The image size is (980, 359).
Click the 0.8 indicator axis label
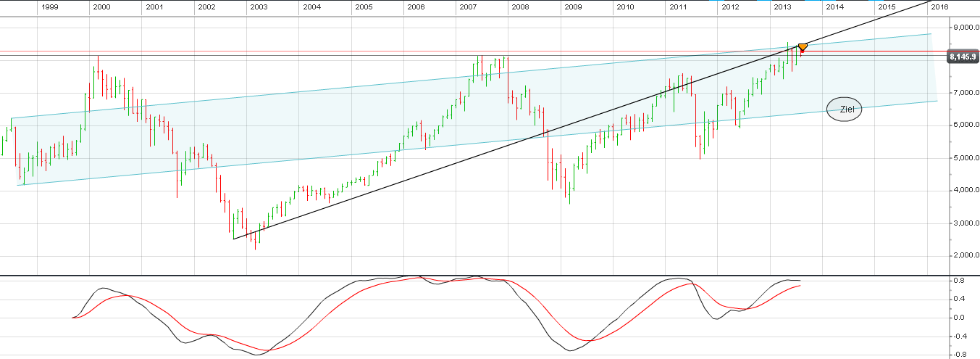[959, 280]
